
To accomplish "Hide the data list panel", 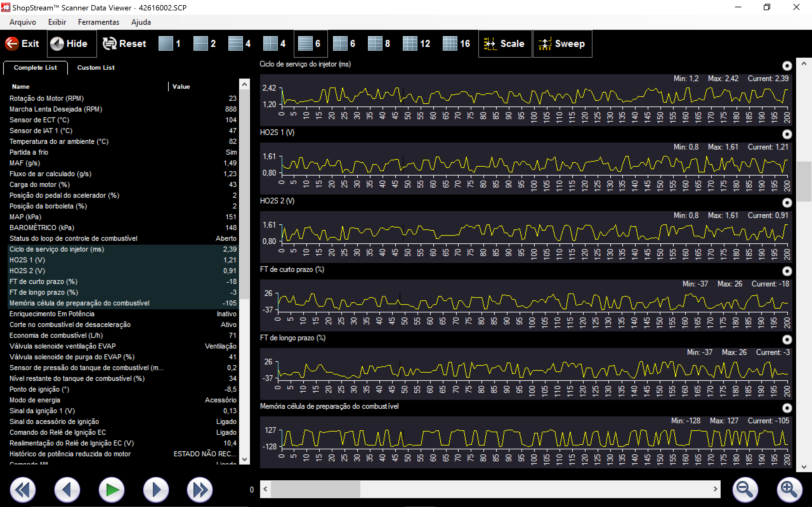I will [x=71, y=44].
